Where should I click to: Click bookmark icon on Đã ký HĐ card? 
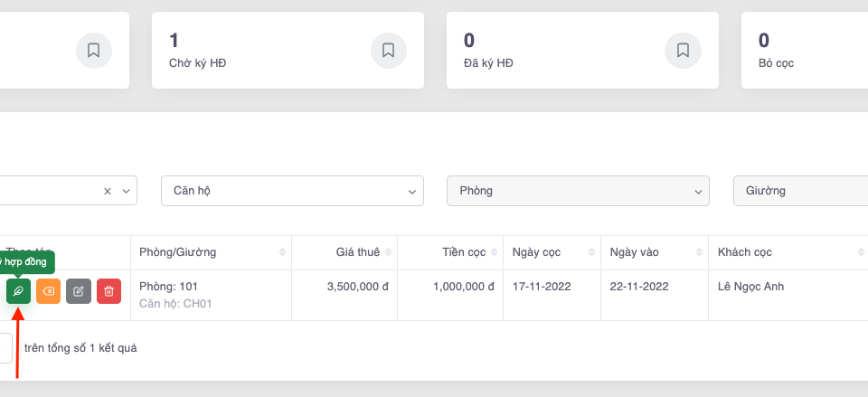[x=683, y=51]
